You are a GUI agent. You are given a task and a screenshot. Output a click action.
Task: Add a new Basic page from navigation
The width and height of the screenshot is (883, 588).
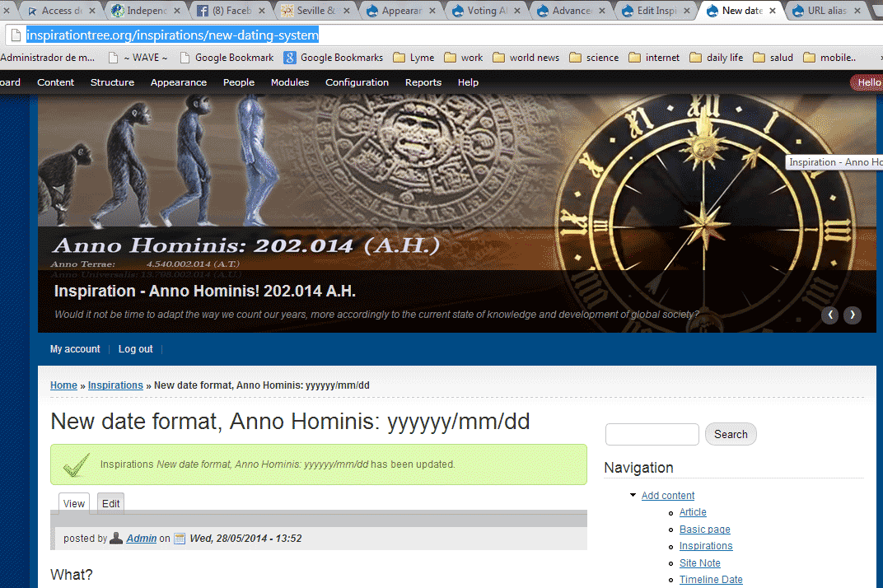704,529
